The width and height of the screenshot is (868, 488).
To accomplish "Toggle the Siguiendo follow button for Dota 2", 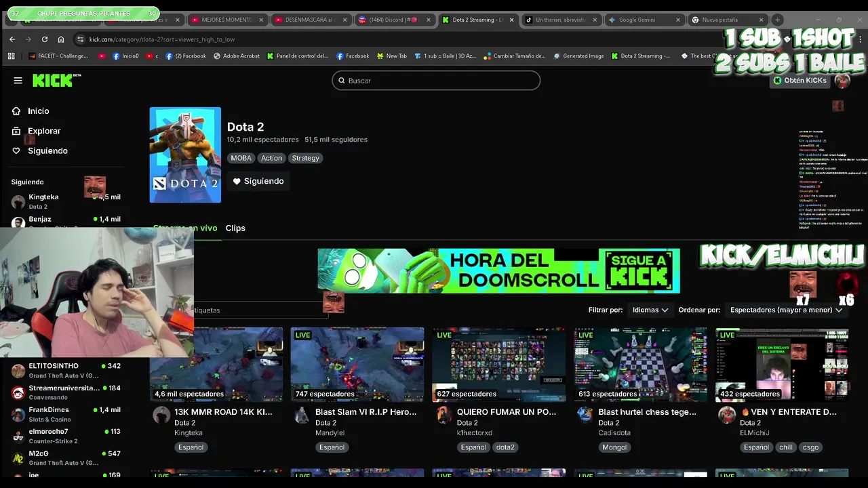I will coord(258,181).
